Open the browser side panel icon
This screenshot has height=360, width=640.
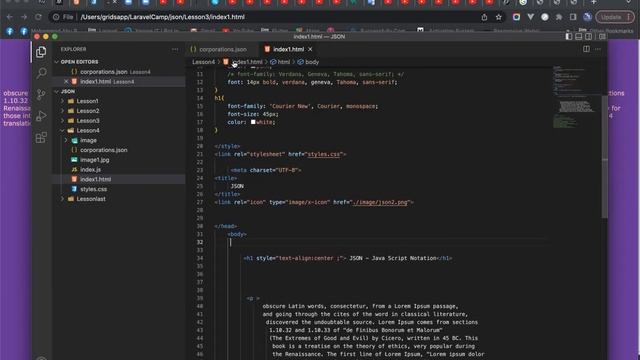(x=573, y=17)
